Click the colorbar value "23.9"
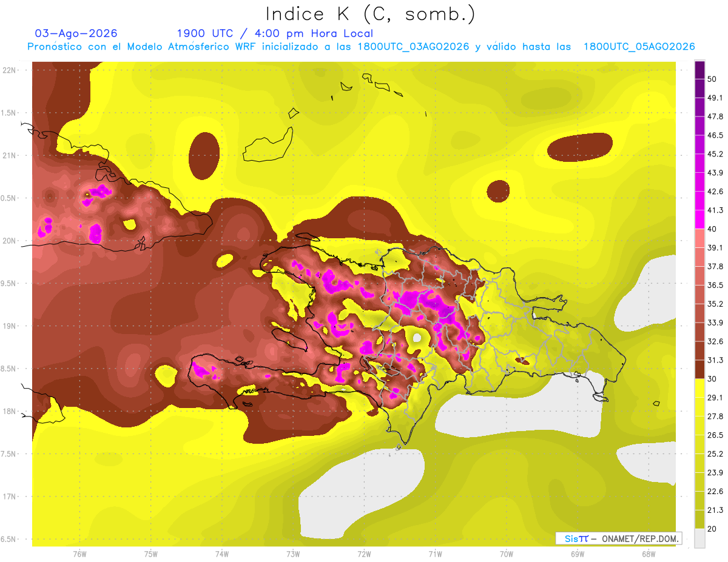The image size is (728, 562). (x=715, y=472)
